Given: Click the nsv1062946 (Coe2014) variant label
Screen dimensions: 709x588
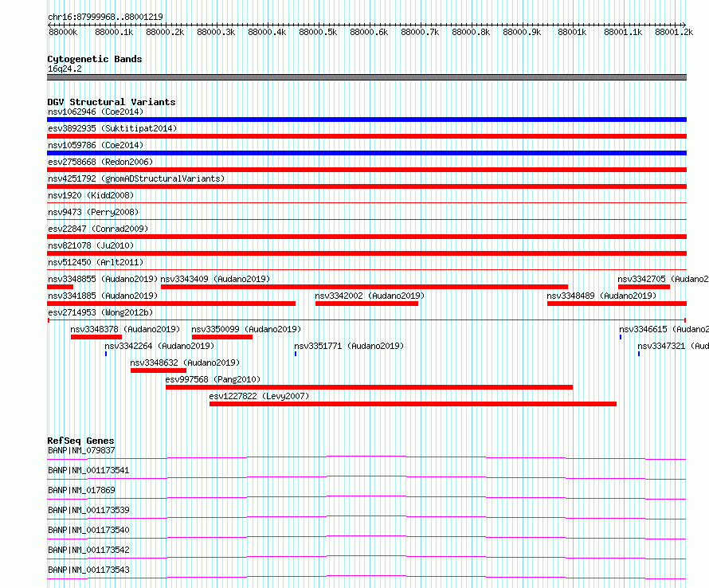Looking at the screenshot, I should tap(96, 112).
